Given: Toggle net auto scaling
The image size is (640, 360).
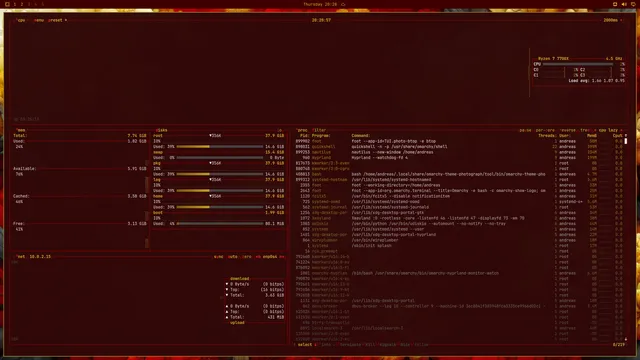Looking at the screenshot, I should (233, 257).
